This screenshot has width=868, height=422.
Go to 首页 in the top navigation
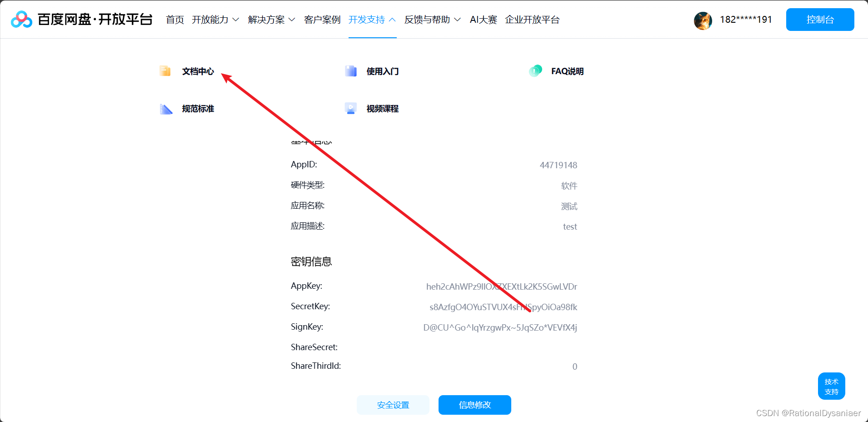[175, 20]
